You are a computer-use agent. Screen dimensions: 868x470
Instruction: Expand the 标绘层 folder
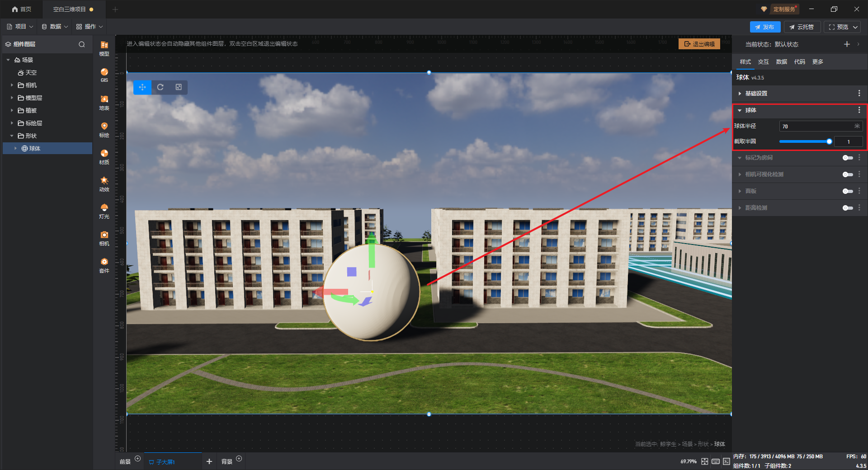(12, 123)
